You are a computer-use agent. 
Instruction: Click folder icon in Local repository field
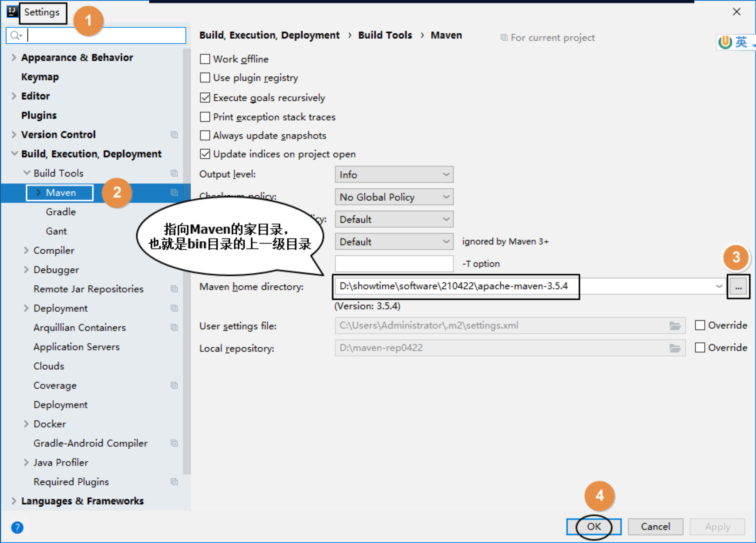tap(675, 348)
